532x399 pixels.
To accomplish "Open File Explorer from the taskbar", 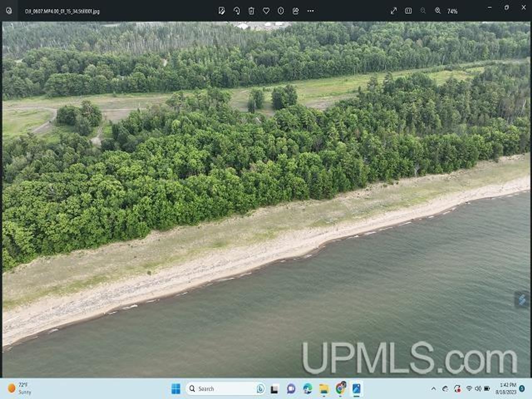I will click(324, 389).
